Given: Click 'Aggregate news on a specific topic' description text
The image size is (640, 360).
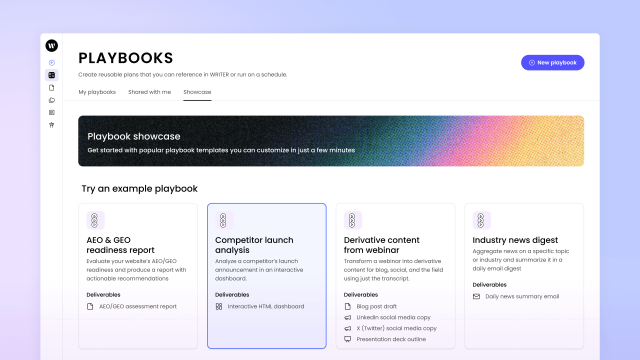Looking at the screenshot, I should click(x=521, y=260).
